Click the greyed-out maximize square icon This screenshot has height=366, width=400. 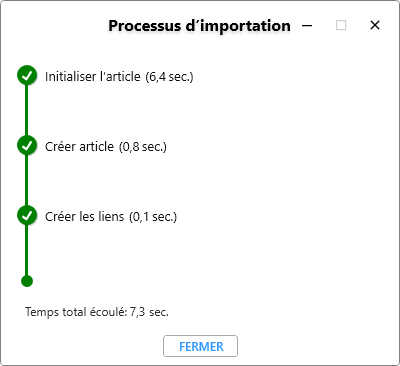[x=341, y=25]
